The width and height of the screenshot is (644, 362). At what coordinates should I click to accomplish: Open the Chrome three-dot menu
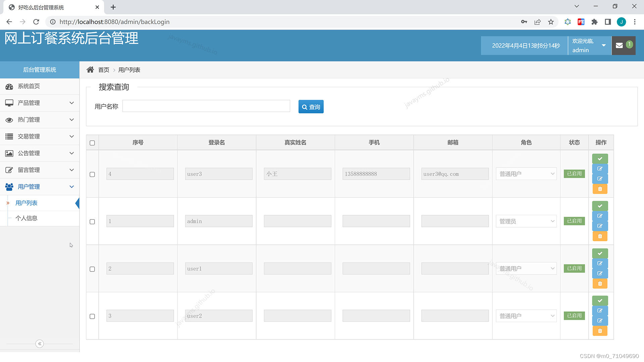(x=635, y=22)
